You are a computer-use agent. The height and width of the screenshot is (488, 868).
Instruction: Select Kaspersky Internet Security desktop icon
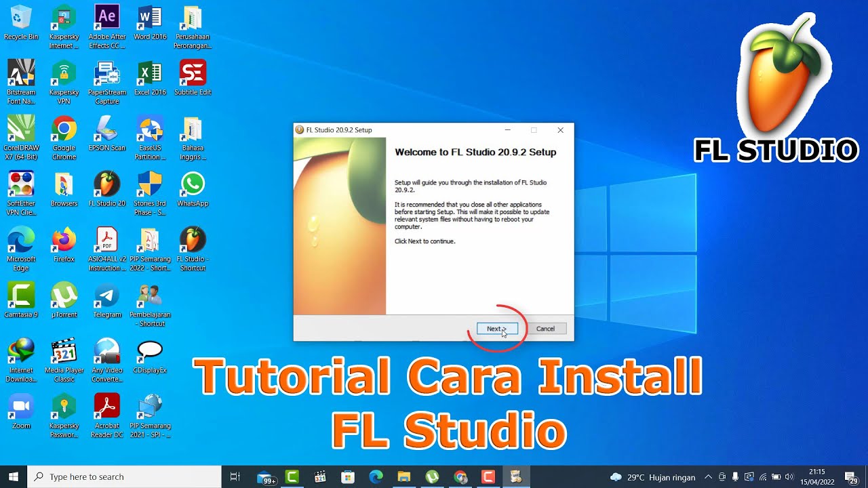pyautogui.click(x=64, y=27)
